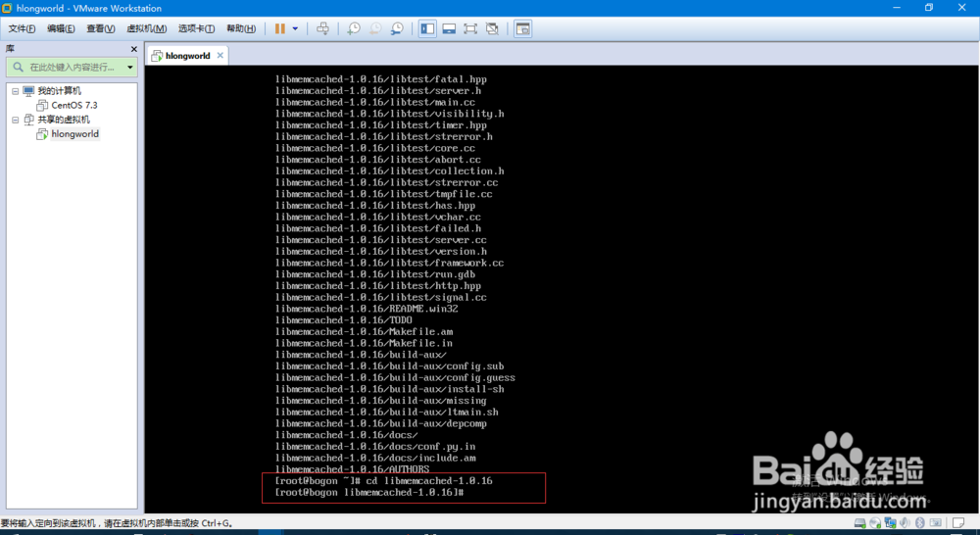This screenshot has height=535, width=980.
Task: Open the 查看(V) menu
Action: click(100, 28)
